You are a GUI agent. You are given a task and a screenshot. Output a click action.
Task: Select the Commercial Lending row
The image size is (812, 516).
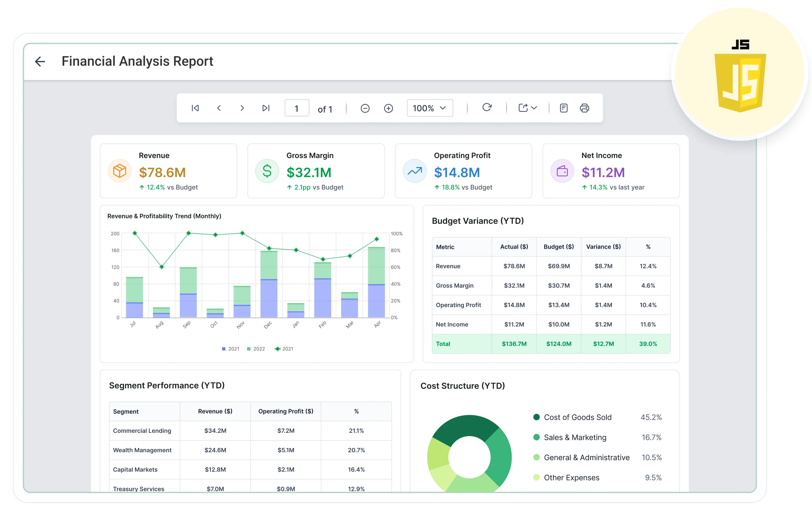(x=250, y=431)
